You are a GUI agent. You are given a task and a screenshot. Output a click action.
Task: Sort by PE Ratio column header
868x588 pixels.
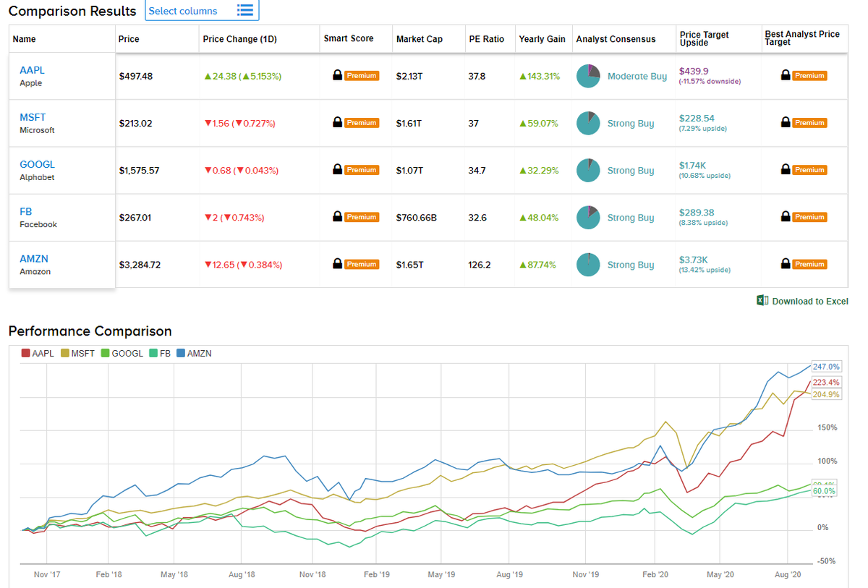tap(486, 39)
